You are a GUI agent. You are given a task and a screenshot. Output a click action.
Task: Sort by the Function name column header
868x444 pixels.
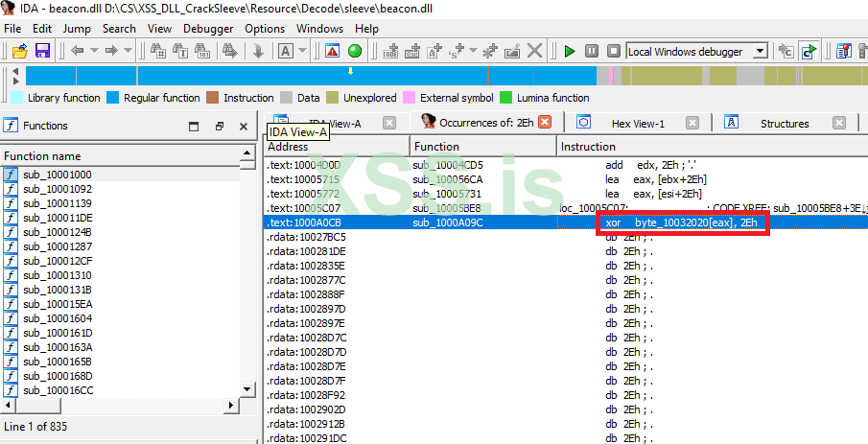point(121,156)
